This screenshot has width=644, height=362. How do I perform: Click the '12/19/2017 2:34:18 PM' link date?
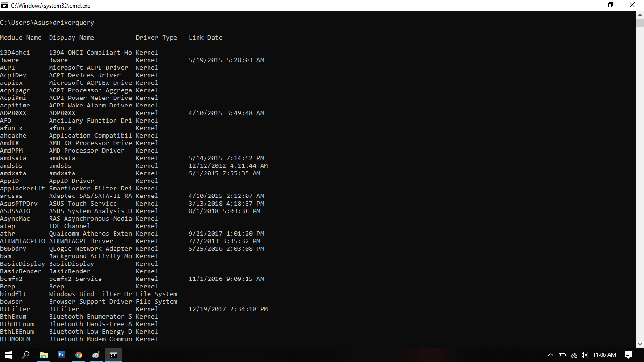[228, 309]
